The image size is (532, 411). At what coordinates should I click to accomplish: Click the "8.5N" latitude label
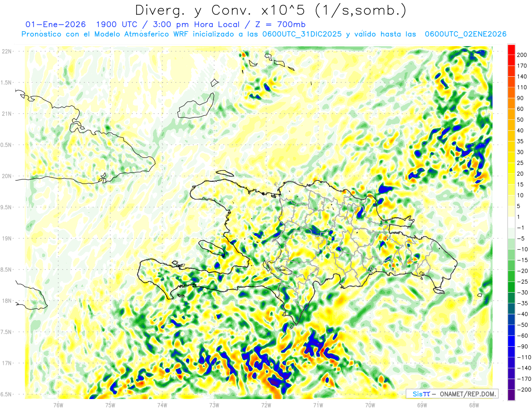7,270
